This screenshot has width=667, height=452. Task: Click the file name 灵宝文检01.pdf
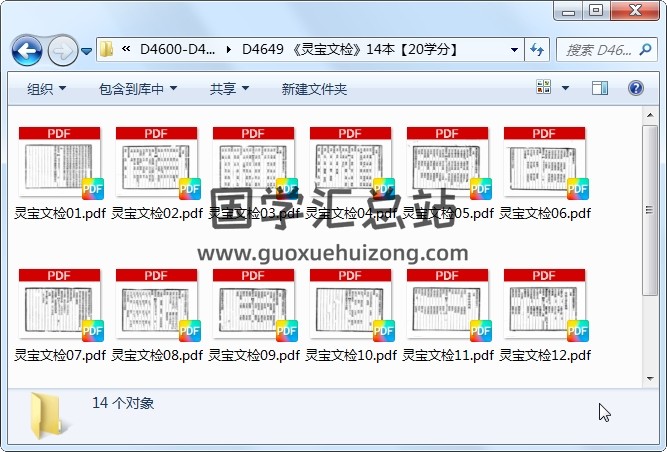(60, 213)
